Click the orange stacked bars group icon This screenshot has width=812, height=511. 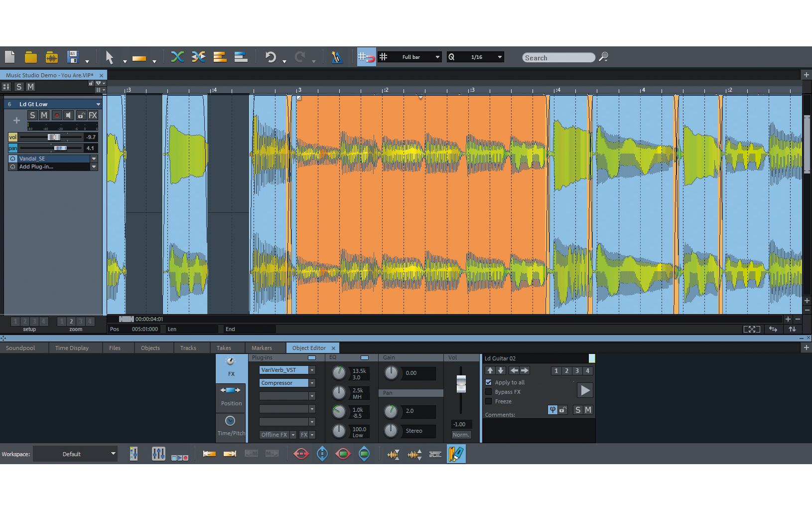[220, 57]
